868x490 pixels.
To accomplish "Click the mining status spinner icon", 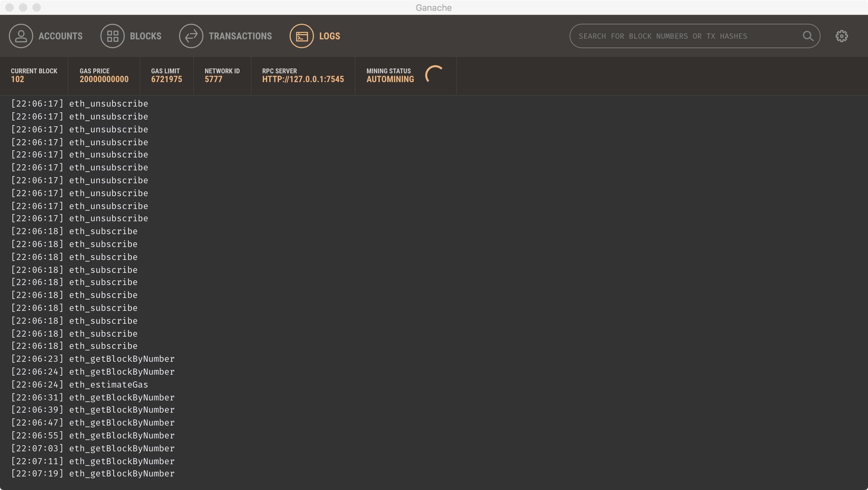I will [x=434, y=74].
